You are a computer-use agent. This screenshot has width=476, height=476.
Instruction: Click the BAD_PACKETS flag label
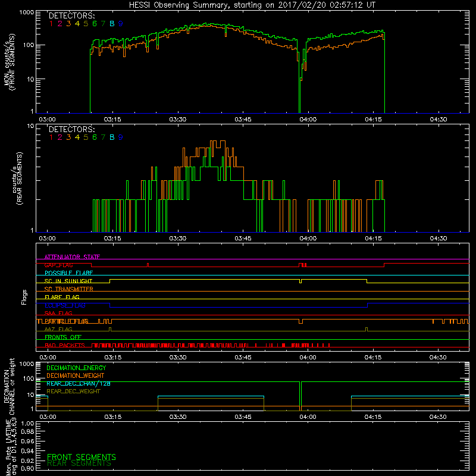(65, 345)
